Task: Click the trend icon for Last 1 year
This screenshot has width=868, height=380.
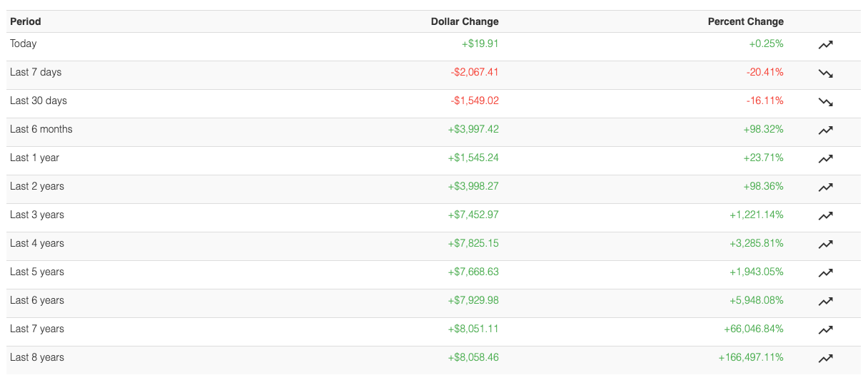Action: tap(825, 158)
